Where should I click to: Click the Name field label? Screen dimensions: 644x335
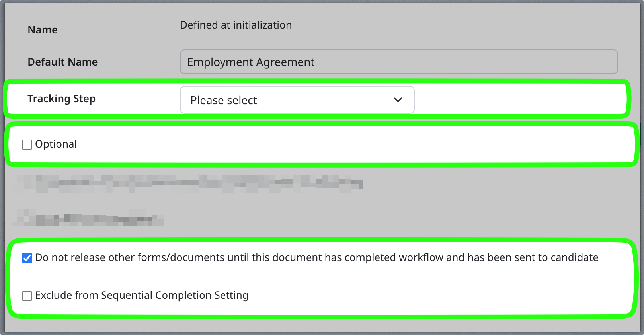click(x=42, y=29)
